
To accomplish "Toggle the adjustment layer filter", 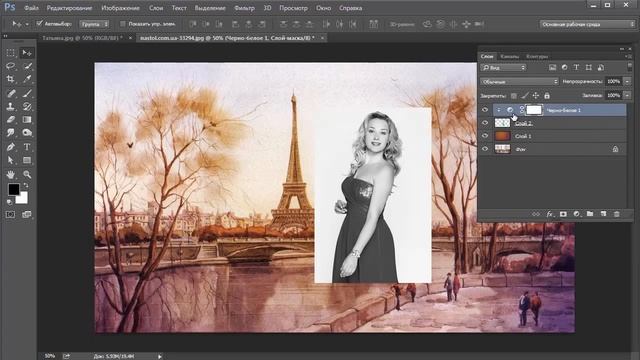I will pyautogui.click(x=564, y=68).
